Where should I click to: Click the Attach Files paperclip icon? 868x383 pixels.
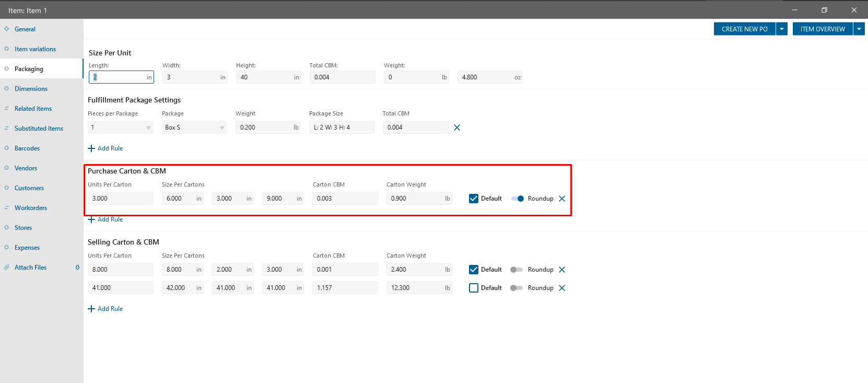7,267
